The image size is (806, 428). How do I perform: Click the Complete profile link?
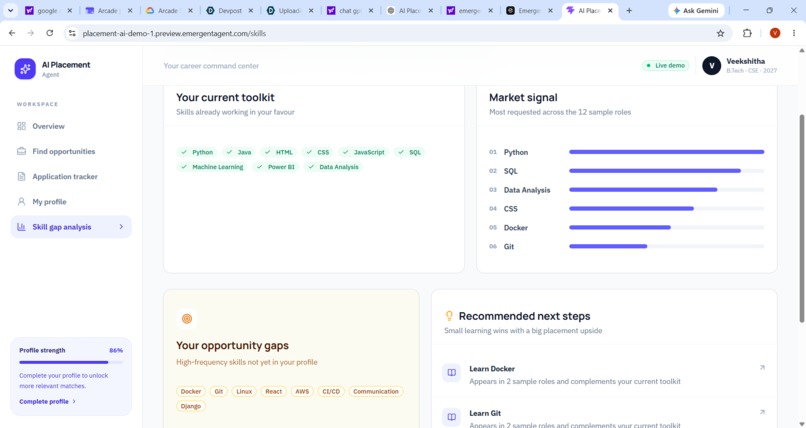click(47, 401)
